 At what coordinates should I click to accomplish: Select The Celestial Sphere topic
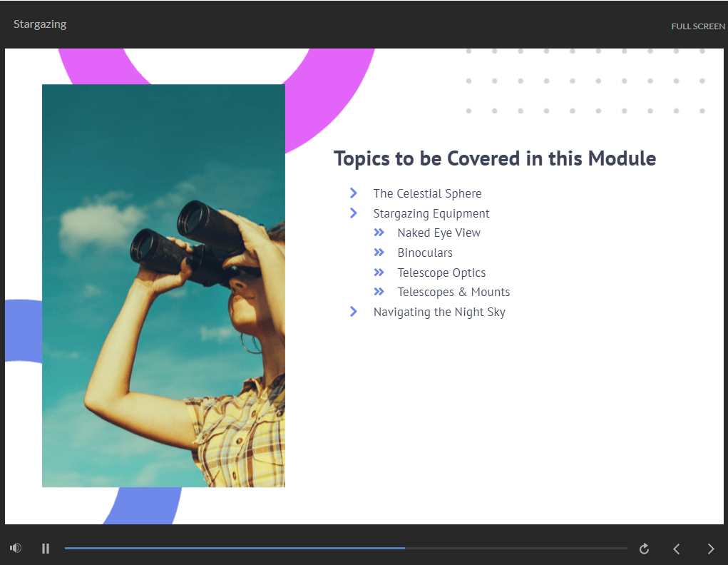pos(427,193)
